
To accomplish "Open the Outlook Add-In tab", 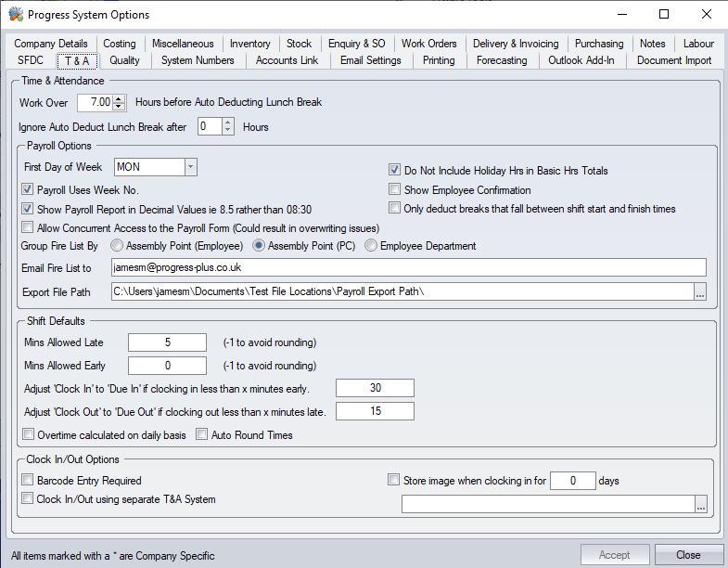I will click(581, 60).
